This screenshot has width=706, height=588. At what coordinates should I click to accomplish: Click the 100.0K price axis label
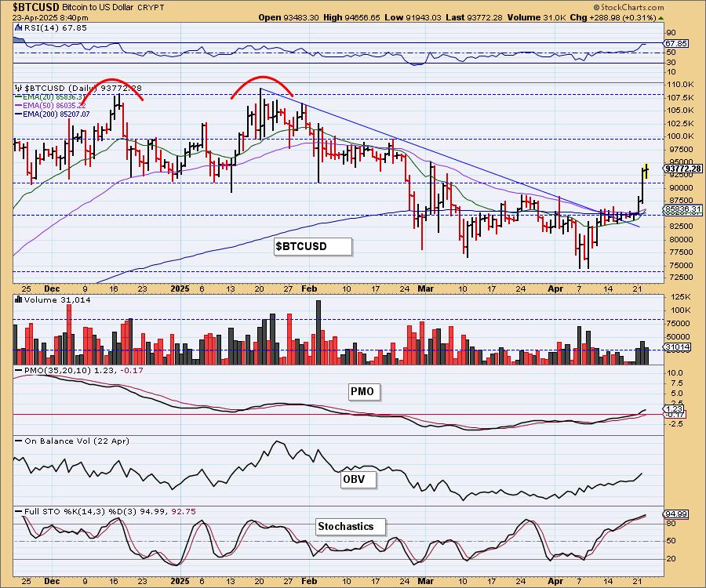coord(681,136)
